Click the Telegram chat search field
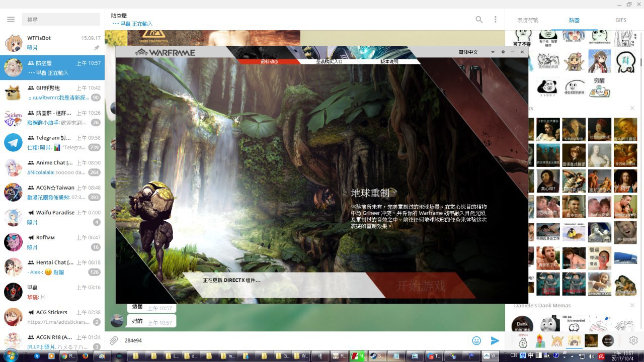This screenshot has width=644, height=362. [61, 19]
